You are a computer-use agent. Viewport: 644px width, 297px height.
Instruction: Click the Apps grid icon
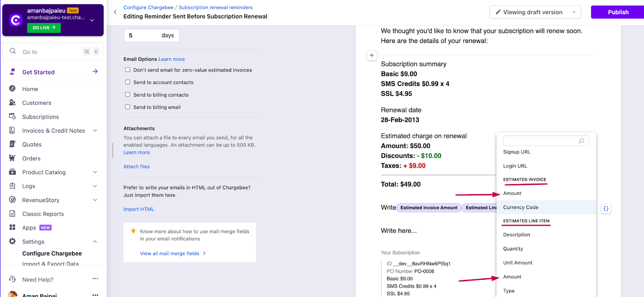point(12,227)
